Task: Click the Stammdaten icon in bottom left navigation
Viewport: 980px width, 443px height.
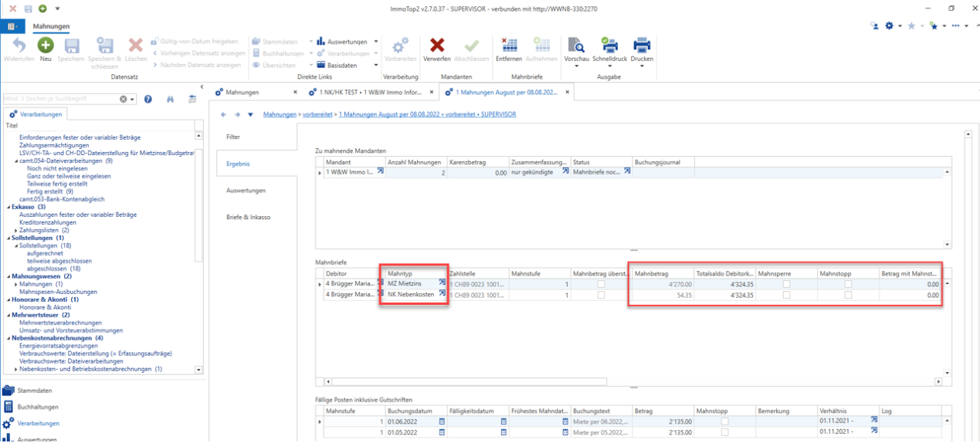Action: (8, 391)
